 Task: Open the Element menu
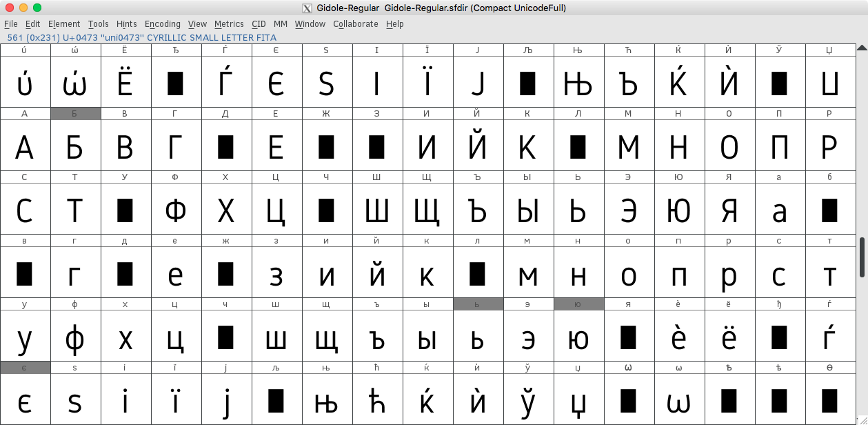coord(64,23)
